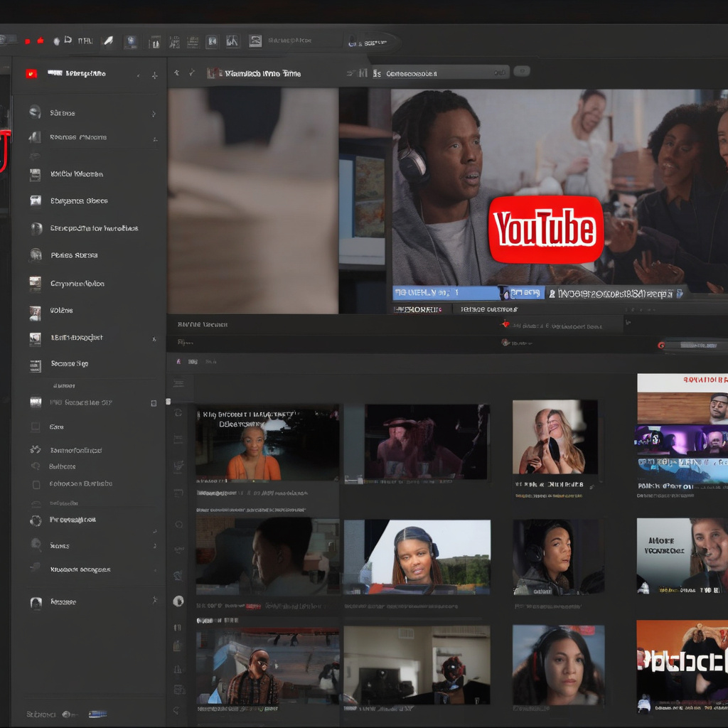Tick the small checkbox at the sidebar's right edge
This screenshot has width=728, height=728.
154,403
